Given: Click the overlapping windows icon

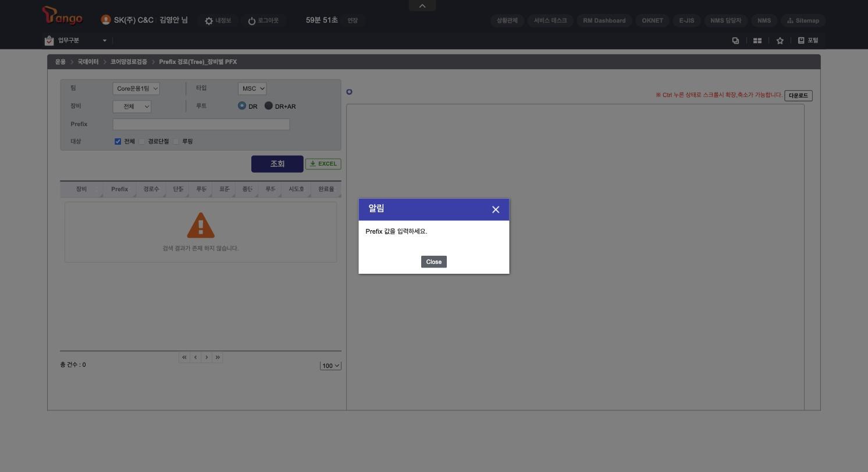Looking at the screenshot, I should 735,41.
